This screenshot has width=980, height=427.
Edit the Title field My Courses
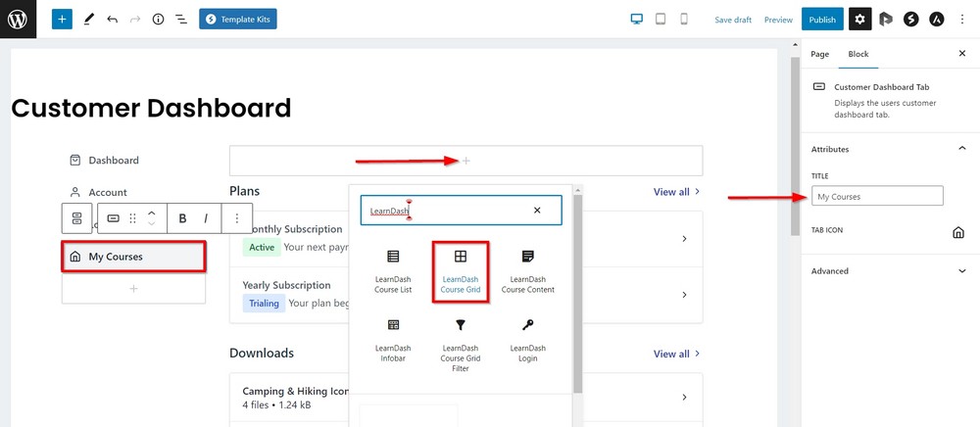pos(877,196)
